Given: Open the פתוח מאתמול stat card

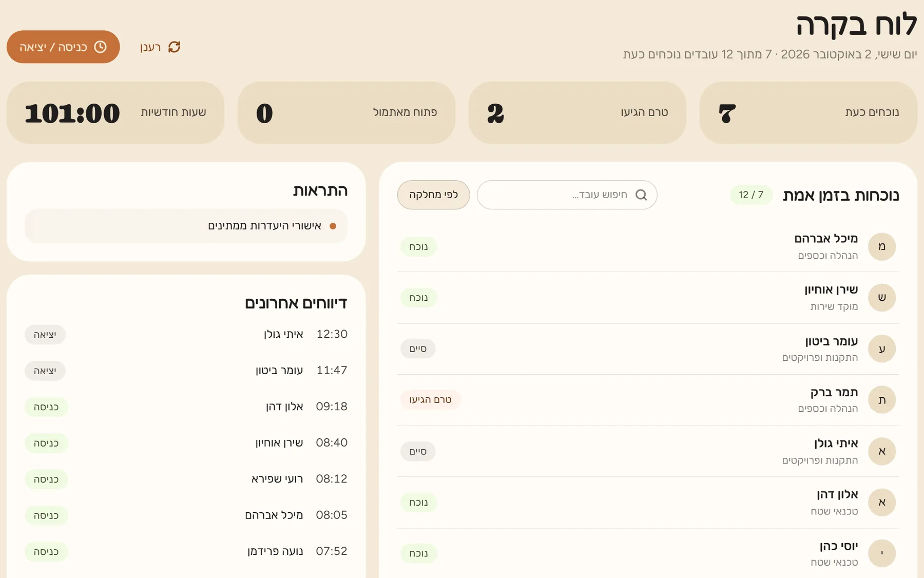Looking at the screenshot, I should pyautogui.click(x=346, y=112).
